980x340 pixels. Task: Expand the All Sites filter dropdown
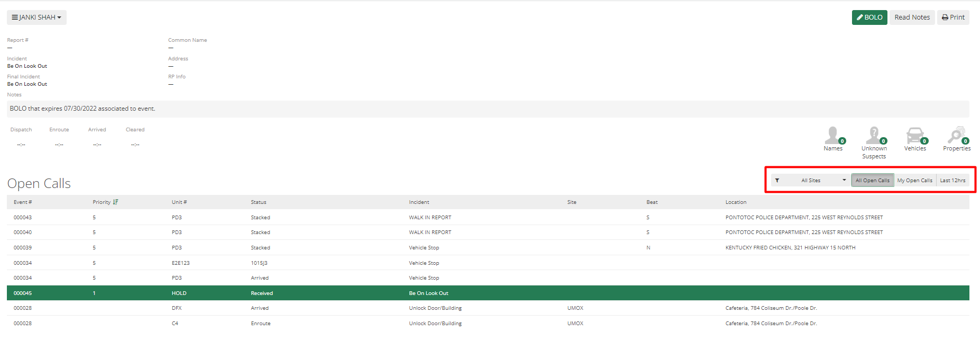811,181
